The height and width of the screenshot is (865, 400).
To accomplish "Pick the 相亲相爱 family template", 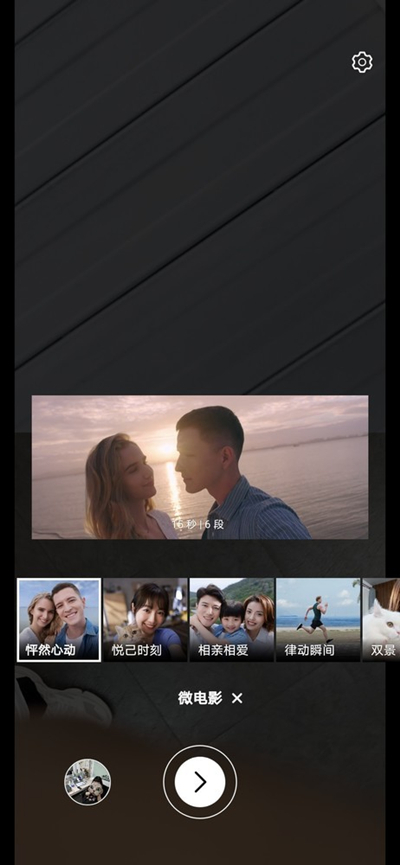I will pos(232,620).
